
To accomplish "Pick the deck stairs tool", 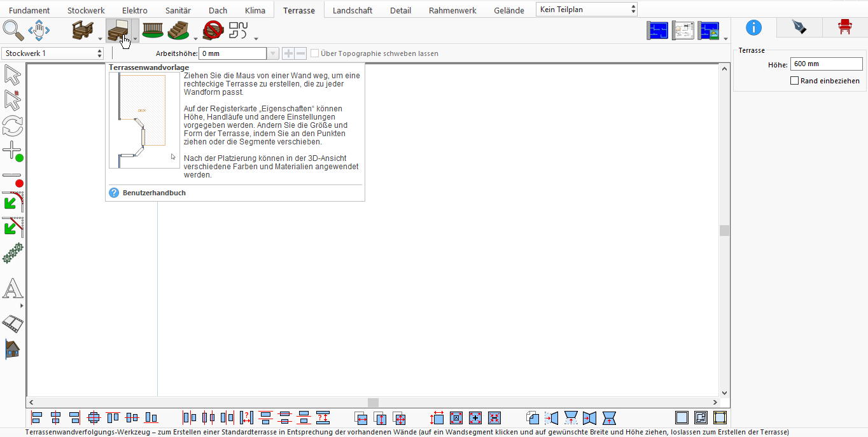I will 179,30.
